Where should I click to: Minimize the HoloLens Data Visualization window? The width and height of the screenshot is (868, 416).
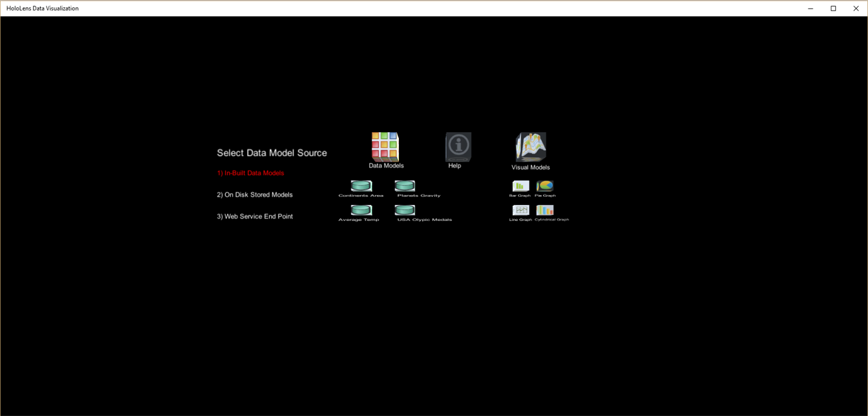(810, 8)
